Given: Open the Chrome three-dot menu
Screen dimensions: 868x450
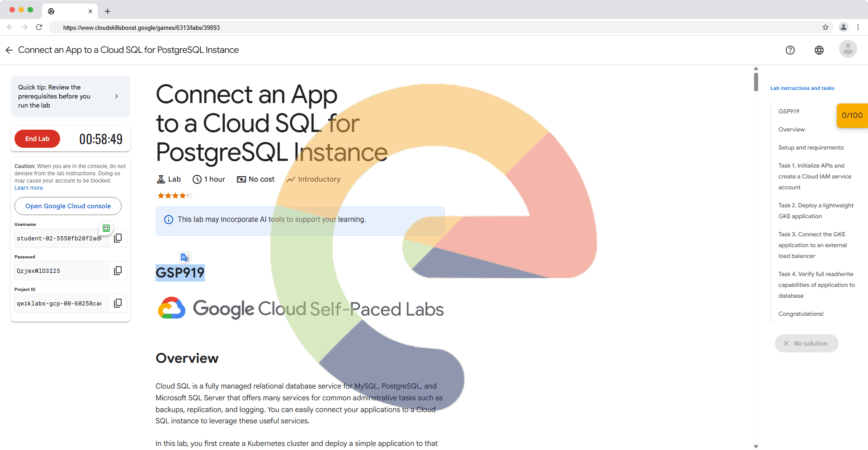Looking at the screenshot, I should [858, 28].
